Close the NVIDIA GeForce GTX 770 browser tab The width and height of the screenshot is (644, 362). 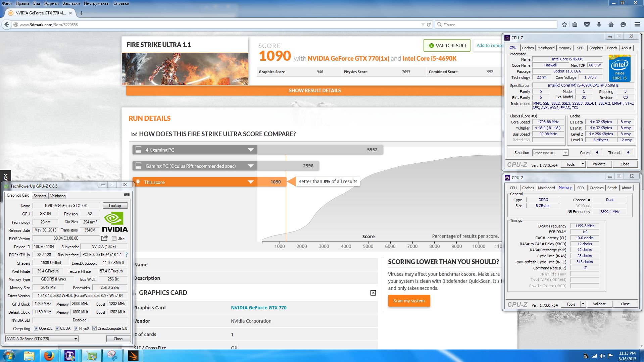(x=70, y=13)
